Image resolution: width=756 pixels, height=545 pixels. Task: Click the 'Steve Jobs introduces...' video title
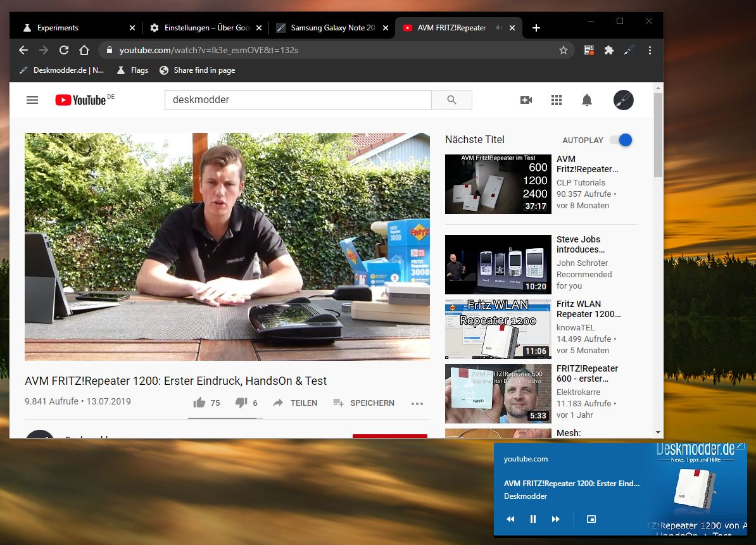pyautogui.click(x=581, y=244)
